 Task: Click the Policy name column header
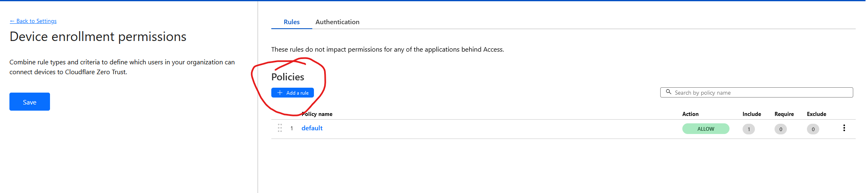[x=317, y=114]
